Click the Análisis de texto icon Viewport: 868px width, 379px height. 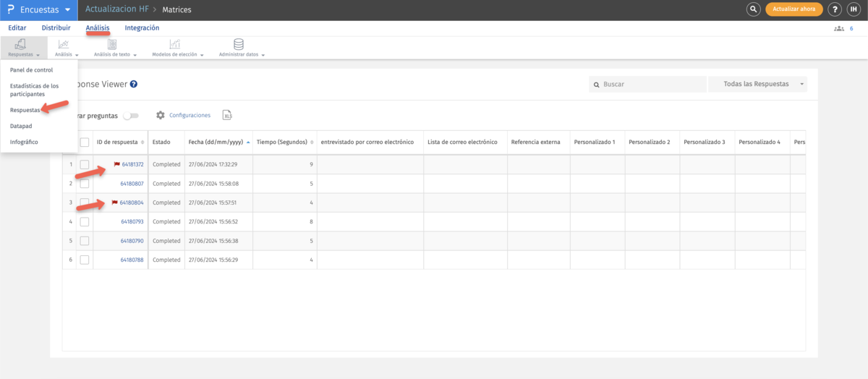(112, 45)
